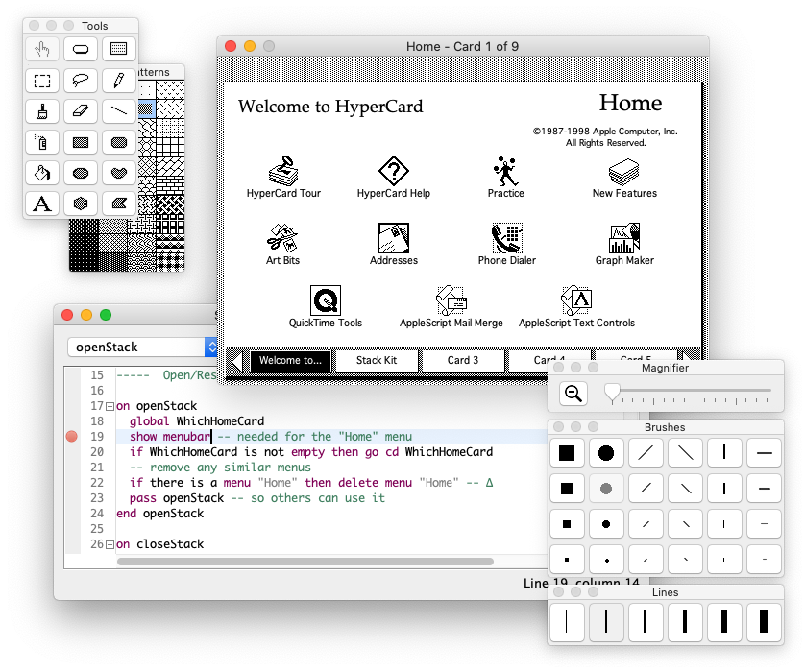Image resolution: width=805 pixels, height=672 pixels.
Task: Select the Line tool
Action: point(118,111)
